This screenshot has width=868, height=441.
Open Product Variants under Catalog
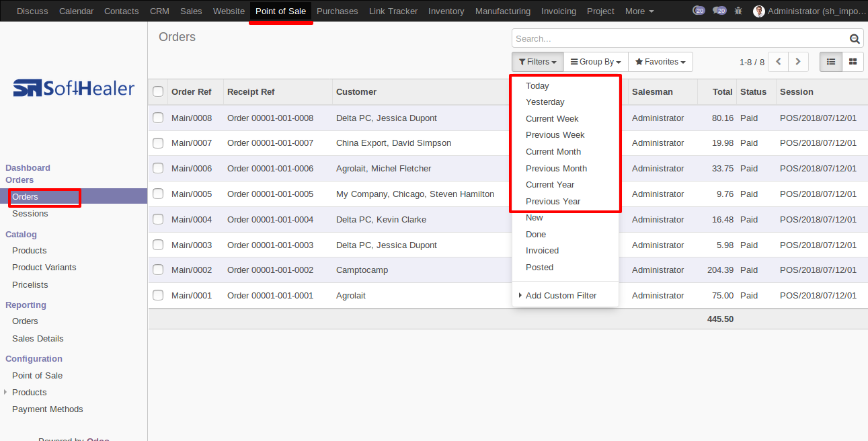coord(44,268)
